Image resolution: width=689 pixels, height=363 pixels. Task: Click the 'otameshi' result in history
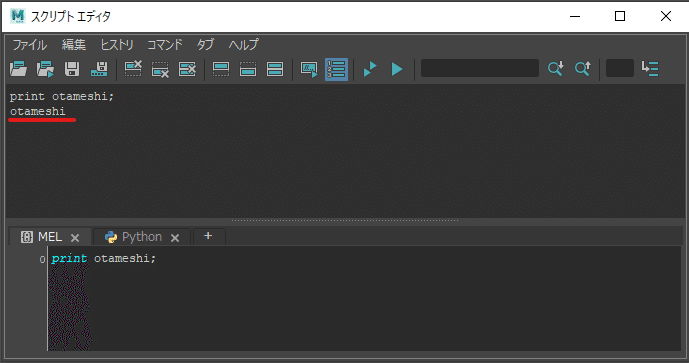click(x=38, y=111)
